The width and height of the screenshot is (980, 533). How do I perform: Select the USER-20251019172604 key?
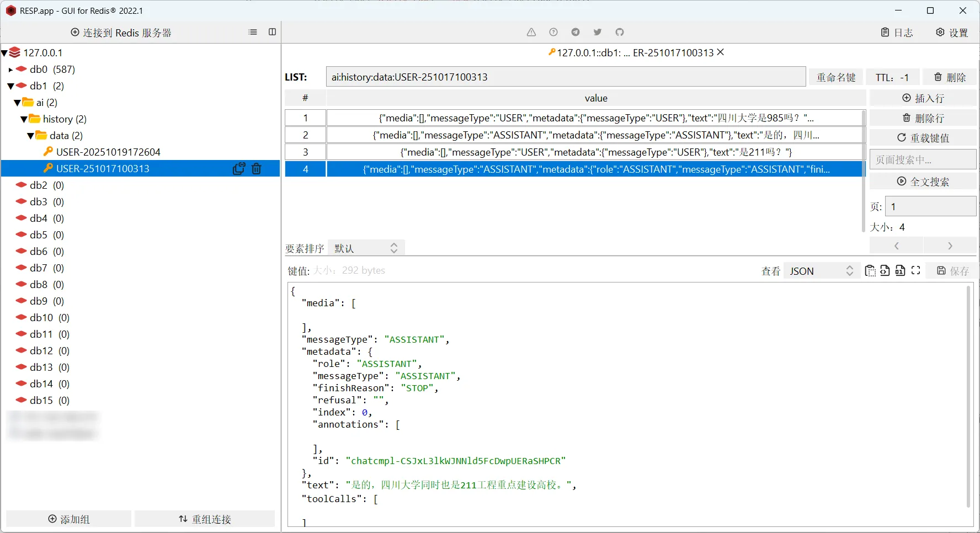pyautogui.click(x=108, y=152)
